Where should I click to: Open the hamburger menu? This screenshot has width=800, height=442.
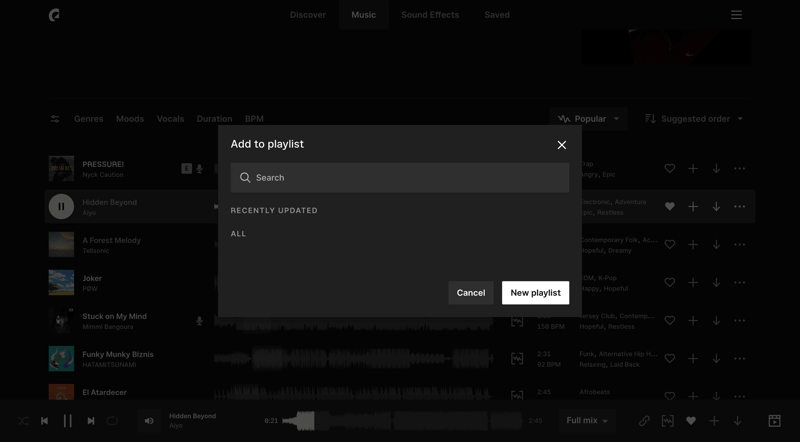(736, 15)
